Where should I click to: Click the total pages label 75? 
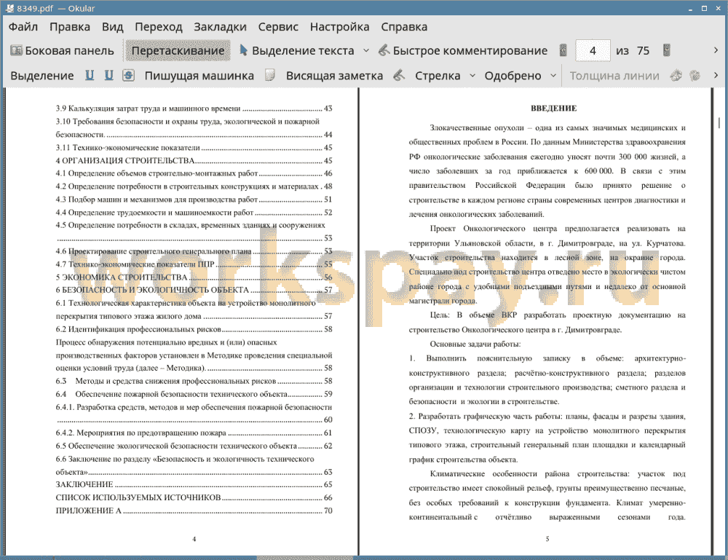[643, 51]
